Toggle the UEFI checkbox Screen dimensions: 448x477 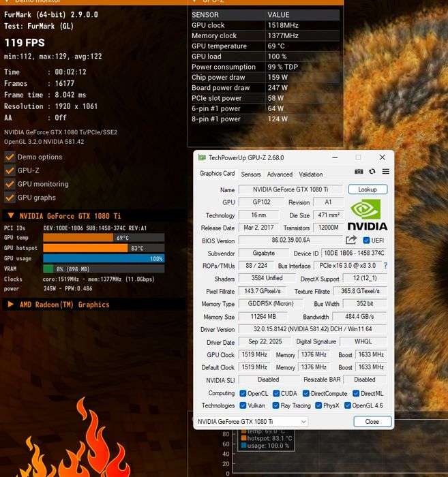366,241
